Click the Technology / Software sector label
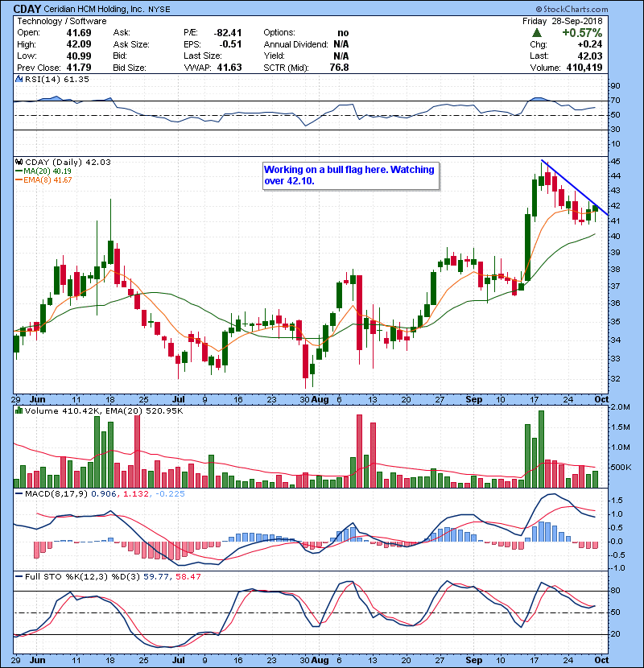The height and width of the screenshot is (668, 644). point(62,21)
